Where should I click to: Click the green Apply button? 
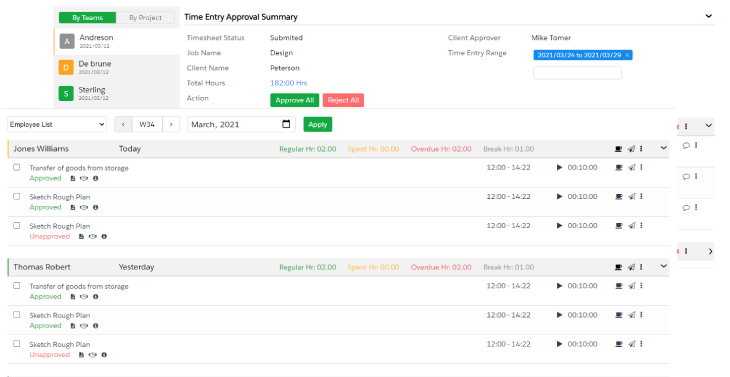click(x=318, y=124)
